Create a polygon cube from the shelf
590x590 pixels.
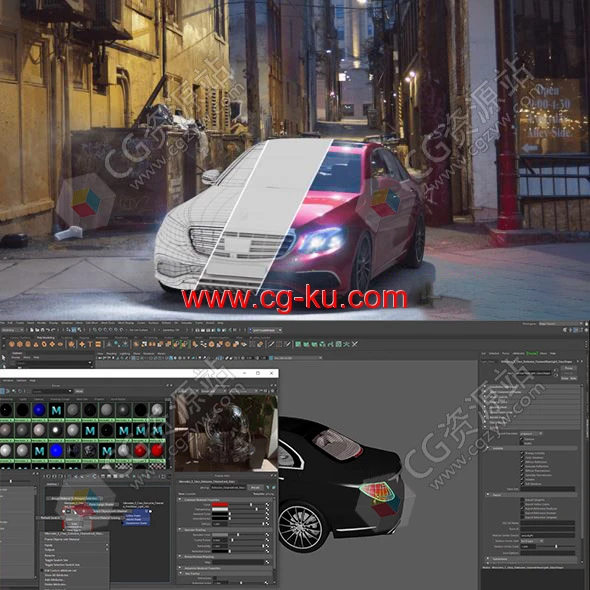pos(20,344)
